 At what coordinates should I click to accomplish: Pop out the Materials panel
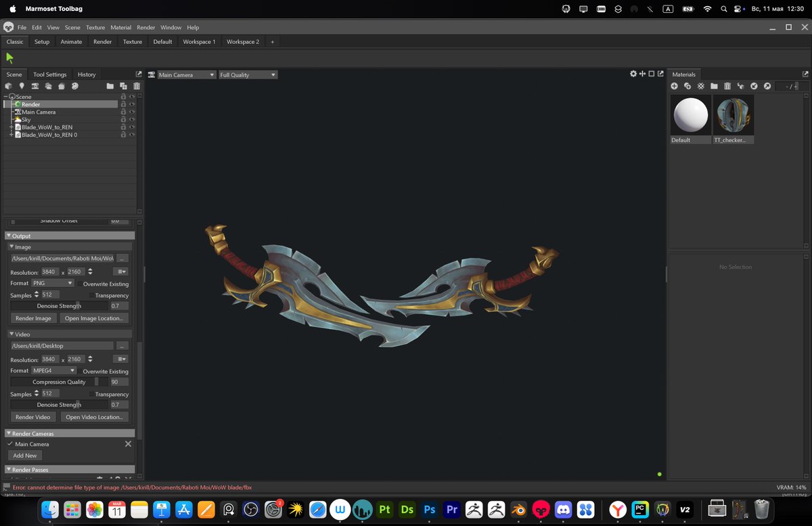pyautogui.click(x=805, y=74)
